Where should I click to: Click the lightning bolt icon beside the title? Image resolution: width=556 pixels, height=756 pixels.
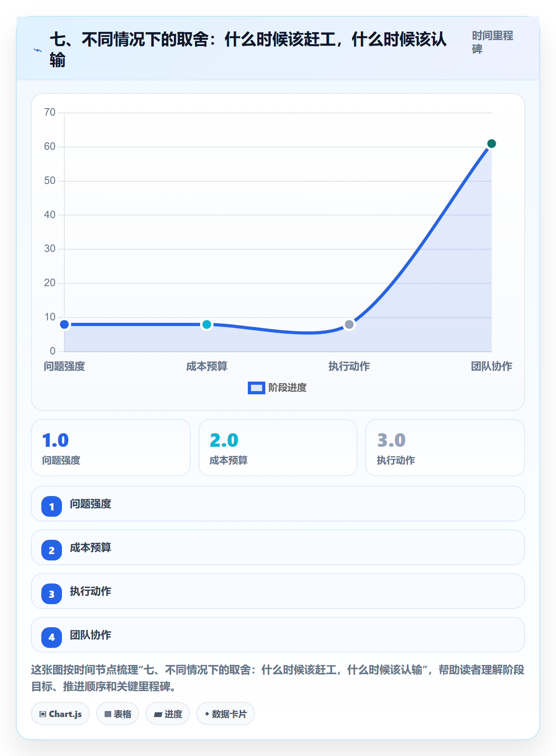point(37,50)
